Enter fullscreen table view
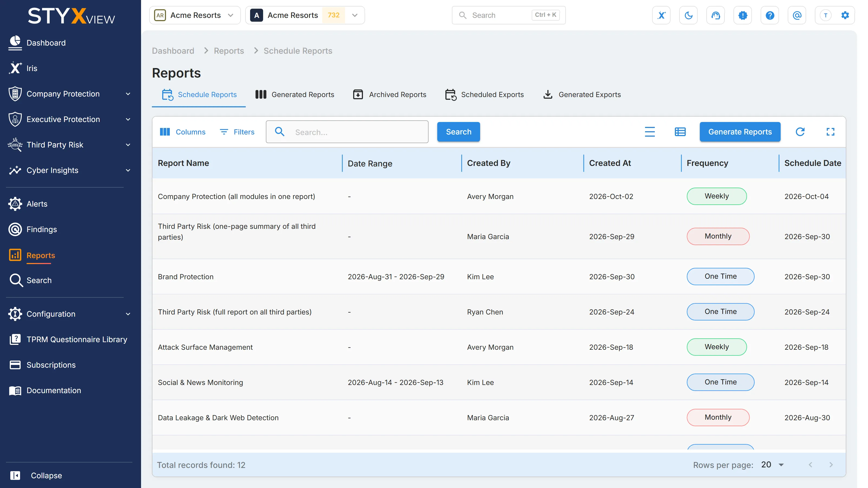Image resolution: width=868 pixels, height=488 pixels. pyautogui.click(x=830, y=132)
